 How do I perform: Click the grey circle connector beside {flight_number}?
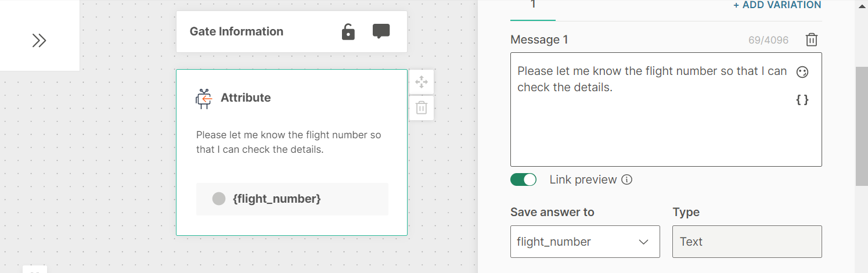219,199
